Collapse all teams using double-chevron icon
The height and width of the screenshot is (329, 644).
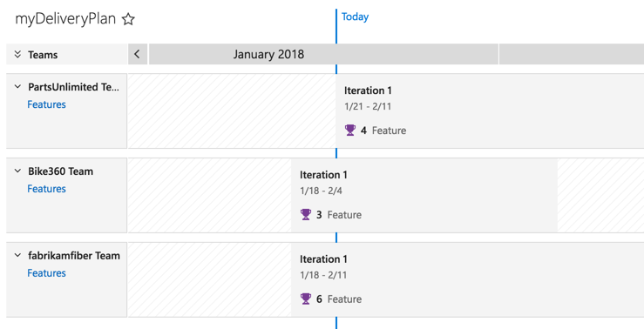tap(17, 55)
